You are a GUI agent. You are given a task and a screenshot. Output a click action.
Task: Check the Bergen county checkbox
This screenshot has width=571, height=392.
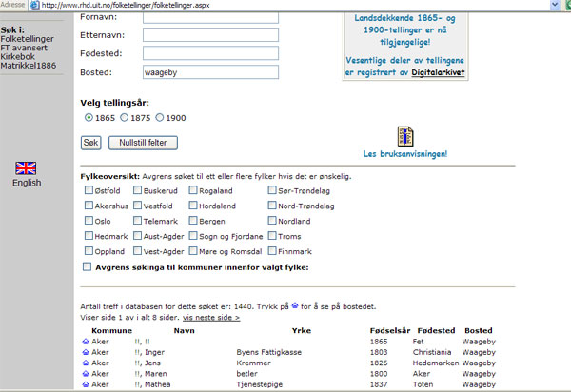[193, 221]
